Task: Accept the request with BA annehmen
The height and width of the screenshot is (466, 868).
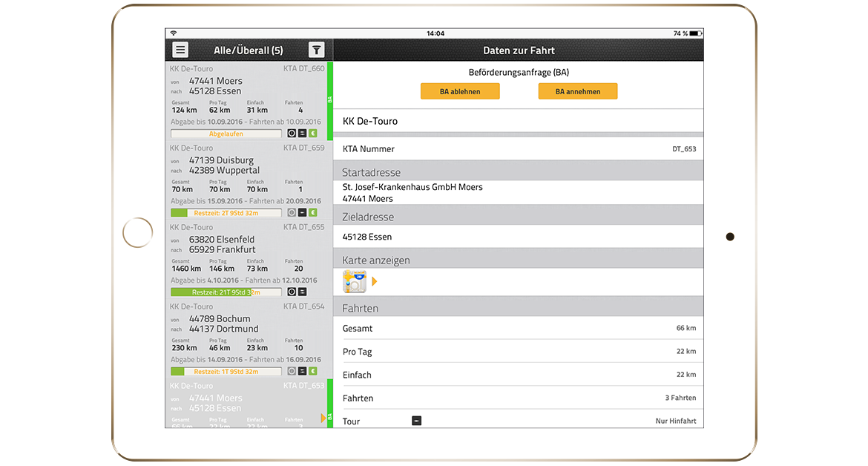Action: tap(578, 91)
